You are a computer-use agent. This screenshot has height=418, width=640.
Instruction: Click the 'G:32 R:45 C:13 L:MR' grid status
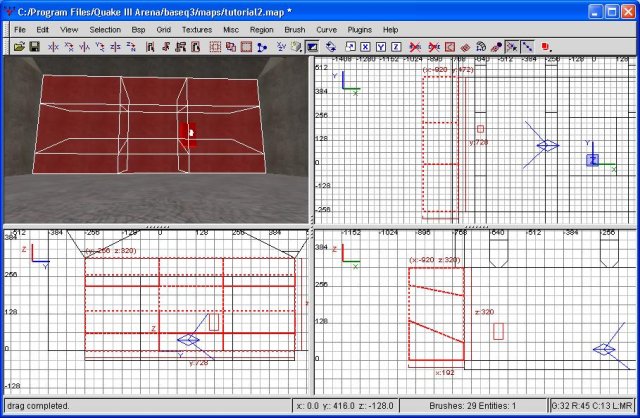coord(592,406)
